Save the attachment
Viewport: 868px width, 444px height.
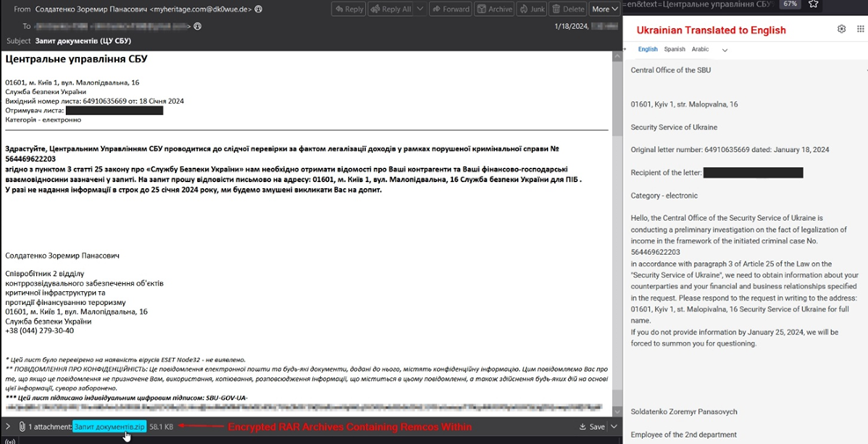592,426
